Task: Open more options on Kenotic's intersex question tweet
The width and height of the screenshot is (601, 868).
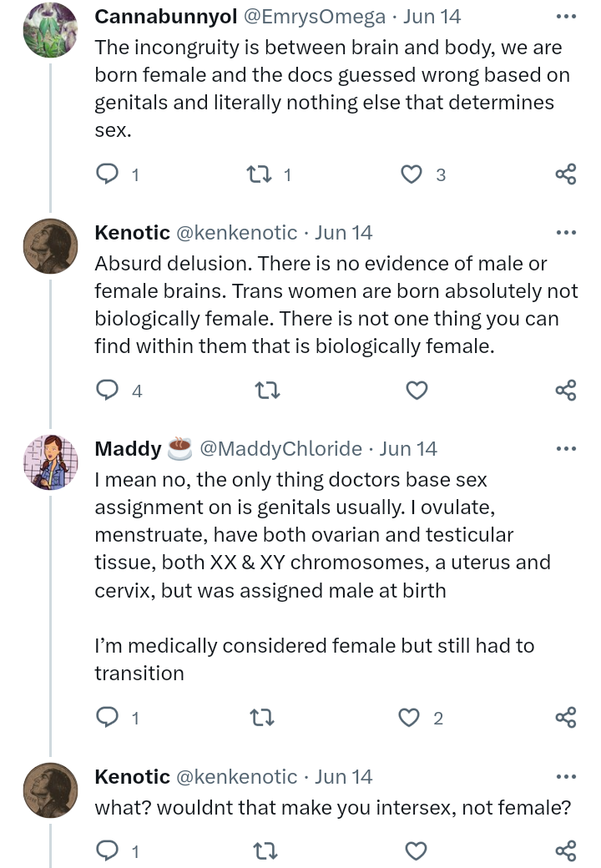Action: 565,777
